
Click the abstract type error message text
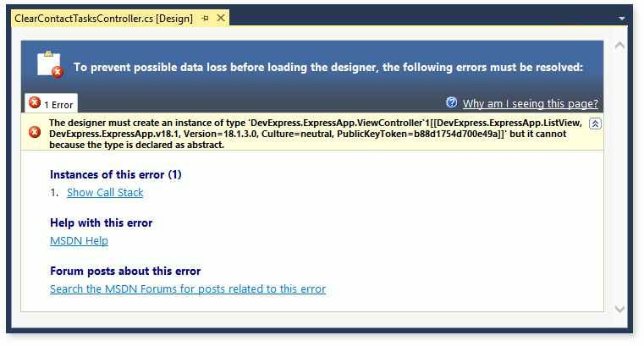[x=316, y=134]
